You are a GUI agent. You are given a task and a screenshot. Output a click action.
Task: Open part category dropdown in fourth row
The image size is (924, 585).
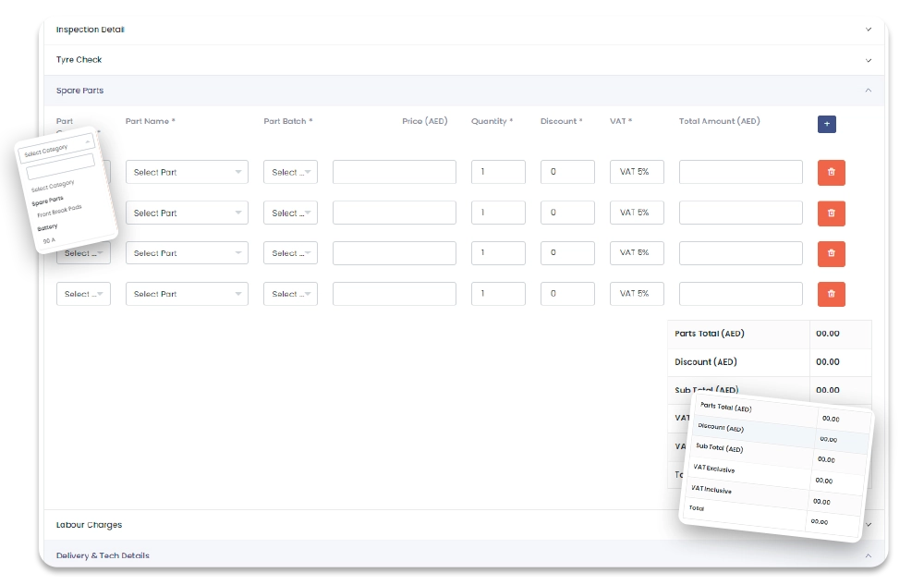83,293
